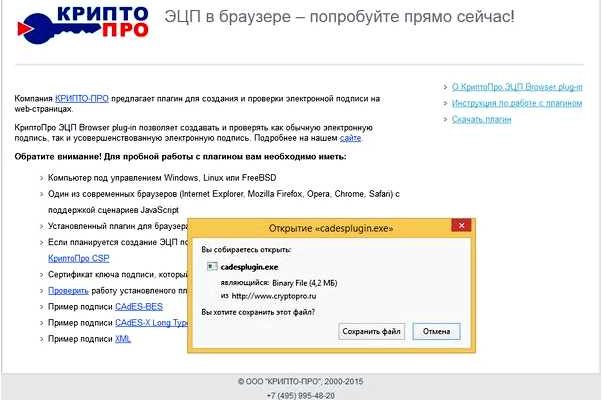Viewport: 602px width, 400px height.
Task: Click the line поддержкой сценариев JavaScript
Action: [113, 210]
